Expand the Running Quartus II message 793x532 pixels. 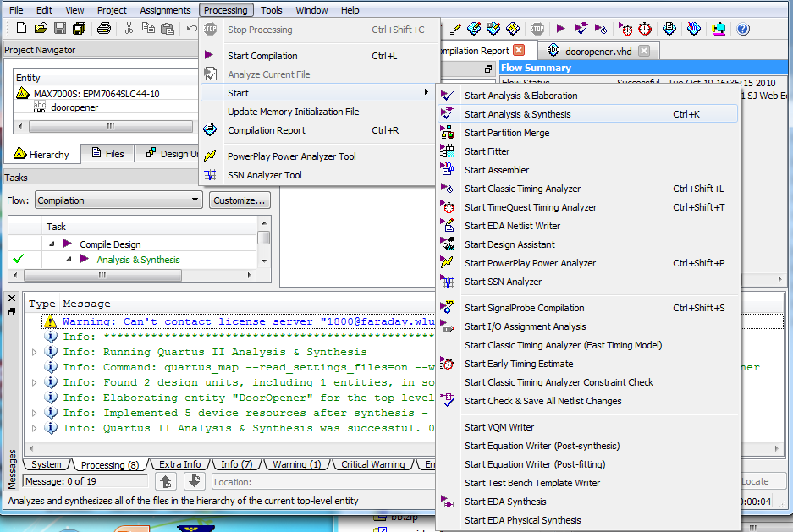(x=35, y=352)
